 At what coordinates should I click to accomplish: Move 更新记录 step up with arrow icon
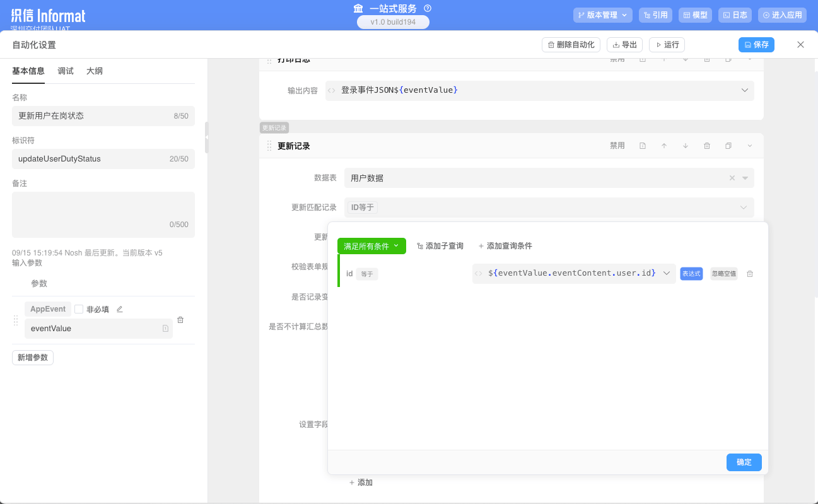pos(664,146)
